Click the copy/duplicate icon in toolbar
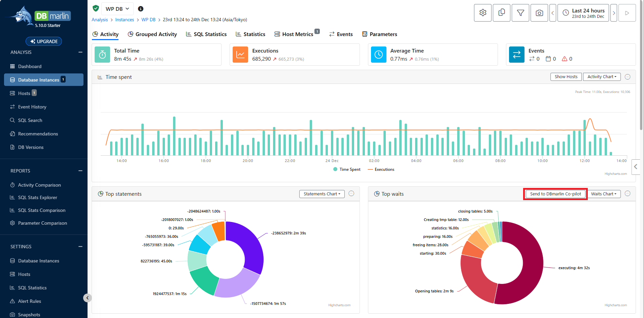Screen dimensions: 644x318 (x=502, y=13)
